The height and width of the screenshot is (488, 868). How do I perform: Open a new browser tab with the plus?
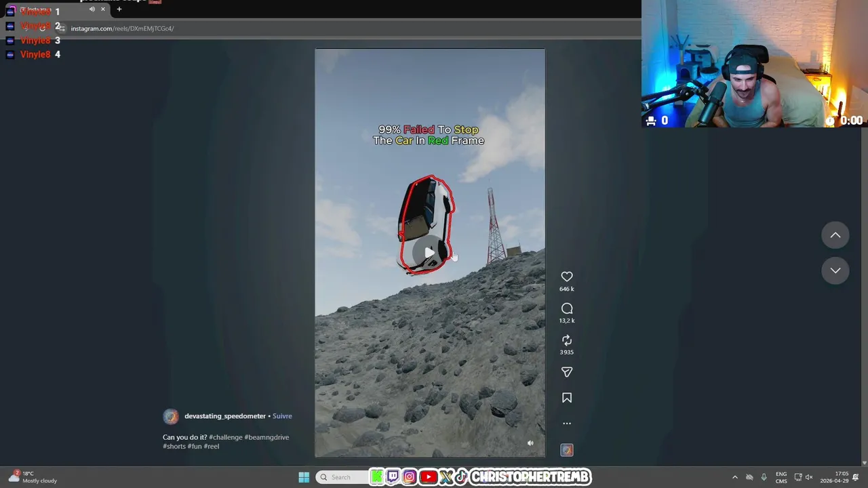coord(119,9)
